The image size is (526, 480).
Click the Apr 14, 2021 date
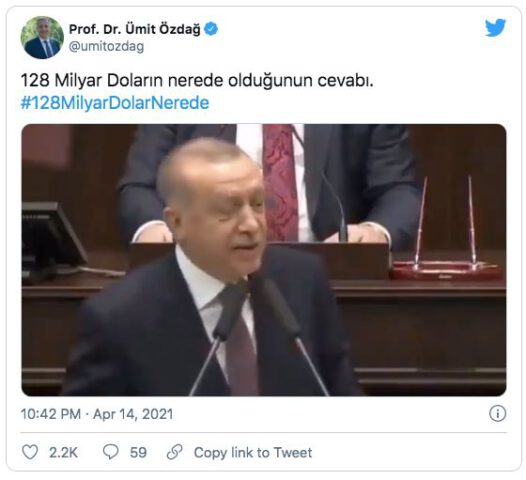[x=133, y=414]
